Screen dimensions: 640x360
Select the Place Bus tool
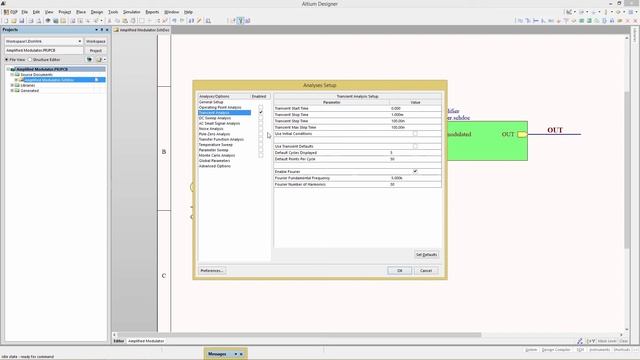coord(528,20)
